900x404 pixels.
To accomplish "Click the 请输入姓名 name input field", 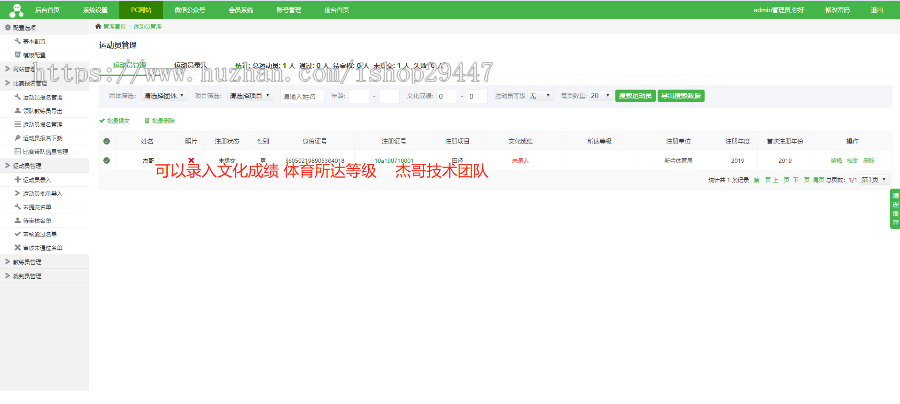I will pos(302,96).
